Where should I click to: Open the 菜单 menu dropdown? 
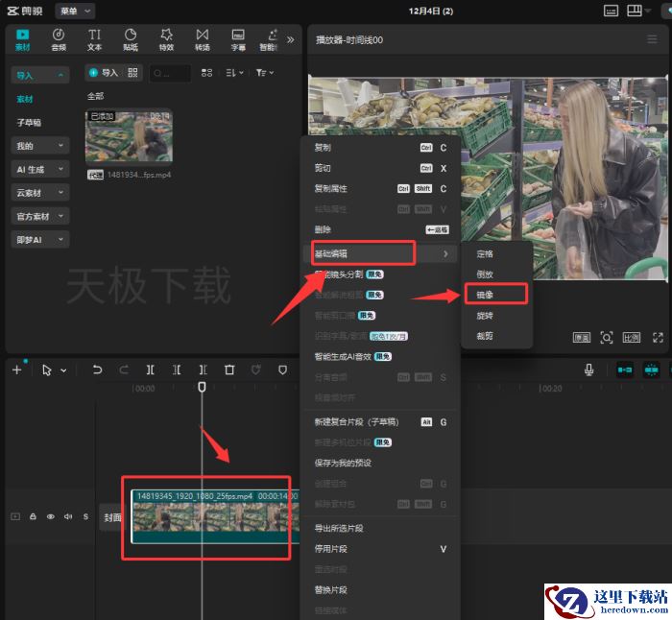[x=75, y=12]
